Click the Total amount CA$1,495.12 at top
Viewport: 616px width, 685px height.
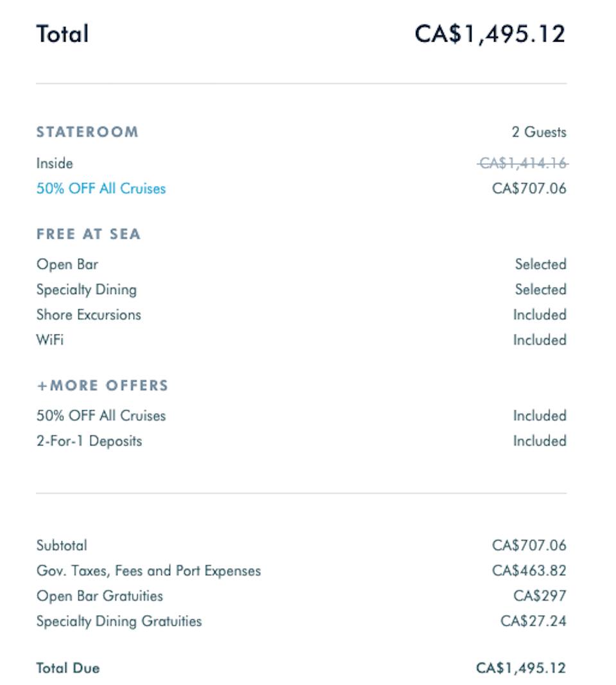pos(490,34)
